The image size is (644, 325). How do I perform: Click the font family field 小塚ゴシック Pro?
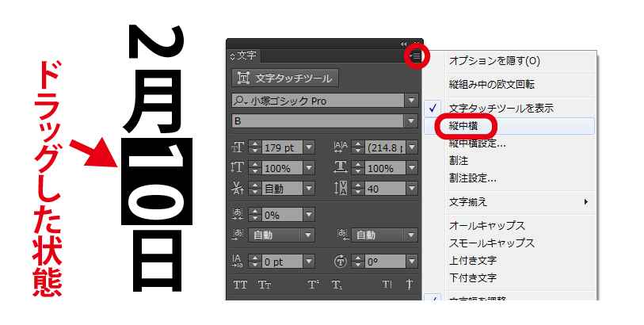(318, 101)
